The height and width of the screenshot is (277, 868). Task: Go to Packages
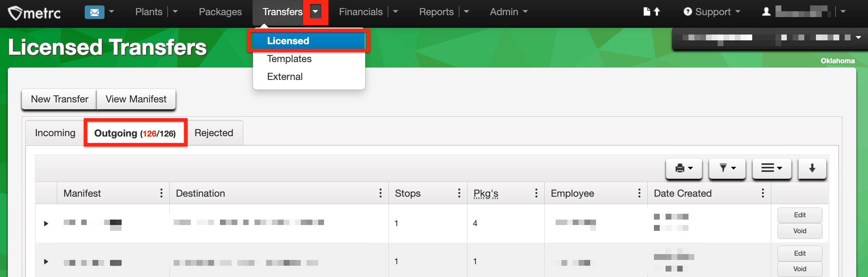pos(220,12)
